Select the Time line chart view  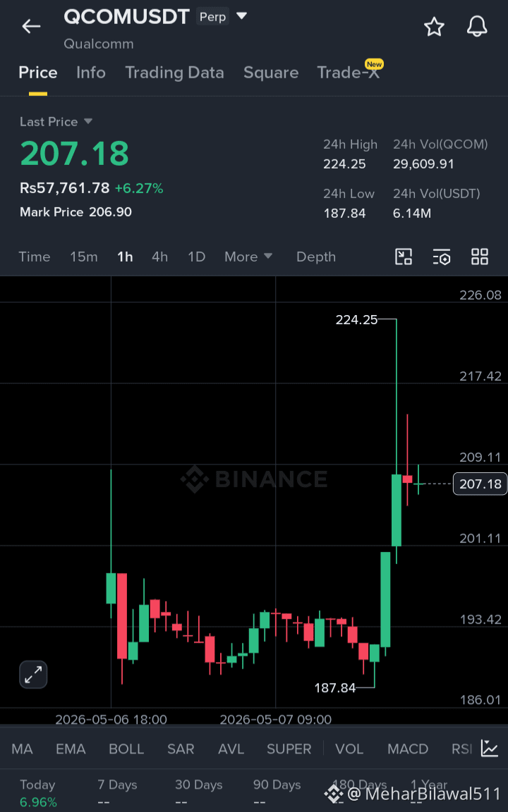coord(34,257)
